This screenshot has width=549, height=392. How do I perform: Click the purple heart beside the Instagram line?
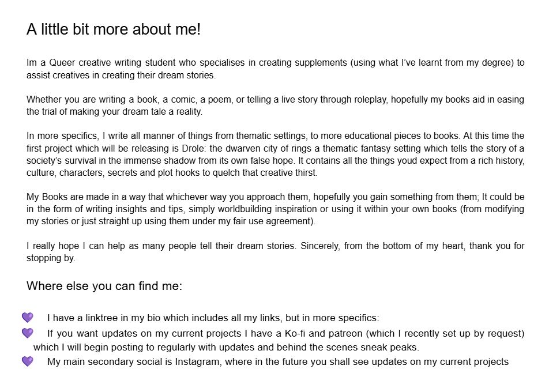point(28,361)
